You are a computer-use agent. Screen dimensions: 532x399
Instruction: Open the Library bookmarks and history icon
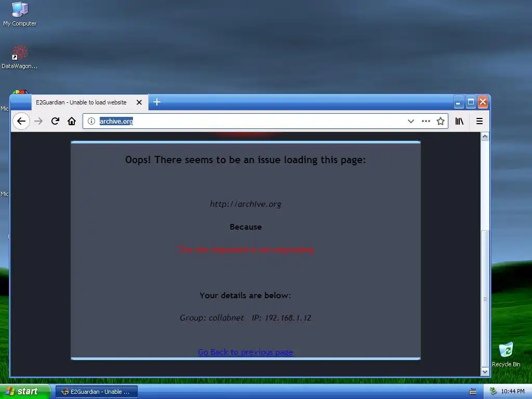[459, 121]
